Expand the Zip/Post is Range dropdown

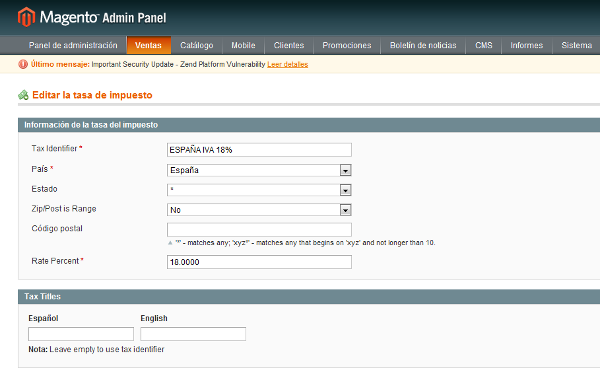click(x=259, y=210)
